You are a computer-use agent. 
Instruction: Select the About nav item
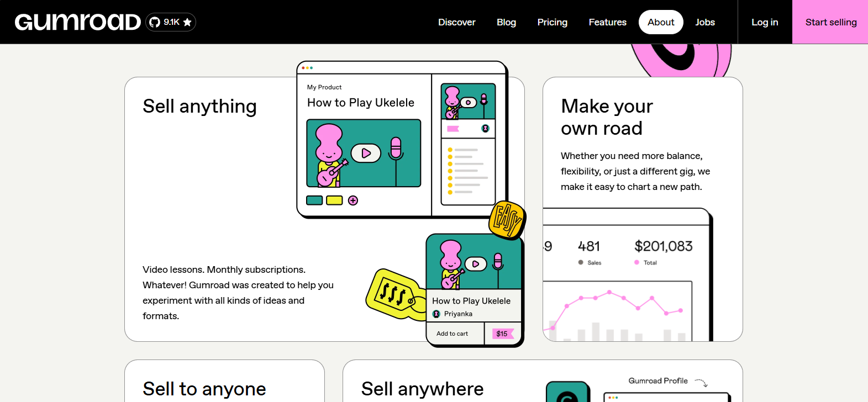coord(661,22)
